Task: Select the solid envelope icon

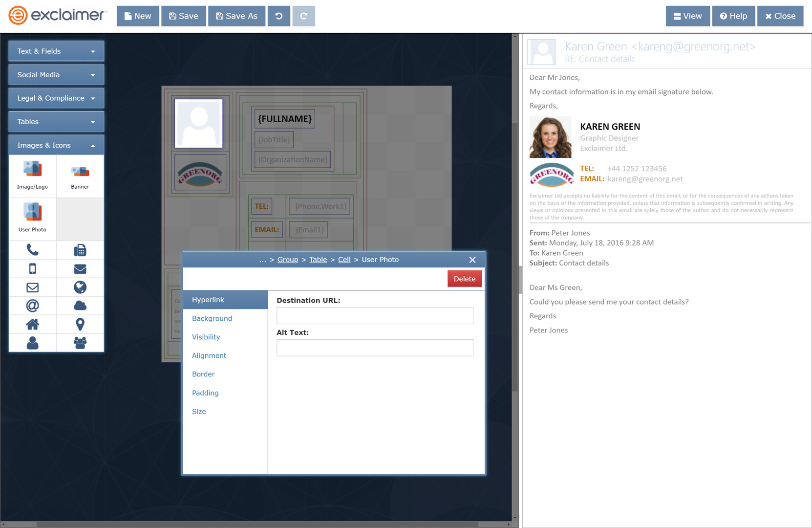Action: [x=80, y=268]
